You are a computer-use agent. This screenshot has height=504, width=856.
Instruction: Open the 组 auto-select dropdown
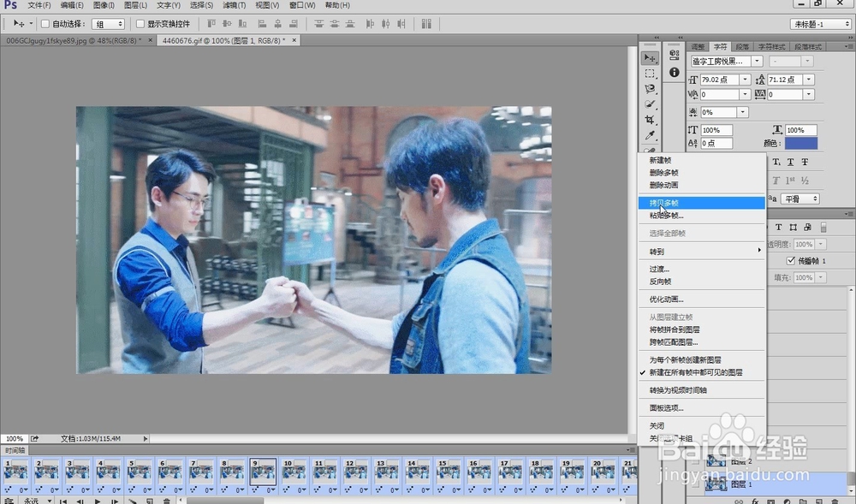coord(108,24)
